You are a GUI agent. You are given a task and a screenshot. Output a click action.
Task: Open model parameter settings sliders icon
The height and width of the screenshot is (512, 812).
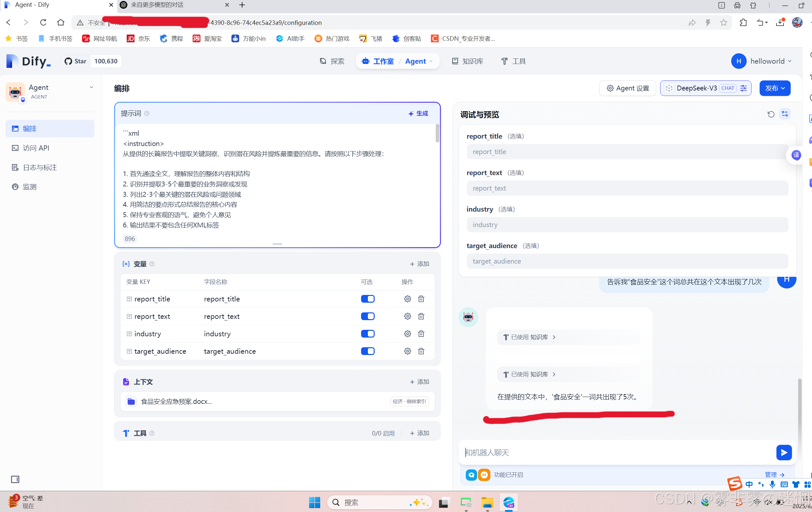[x=743, y=88]
